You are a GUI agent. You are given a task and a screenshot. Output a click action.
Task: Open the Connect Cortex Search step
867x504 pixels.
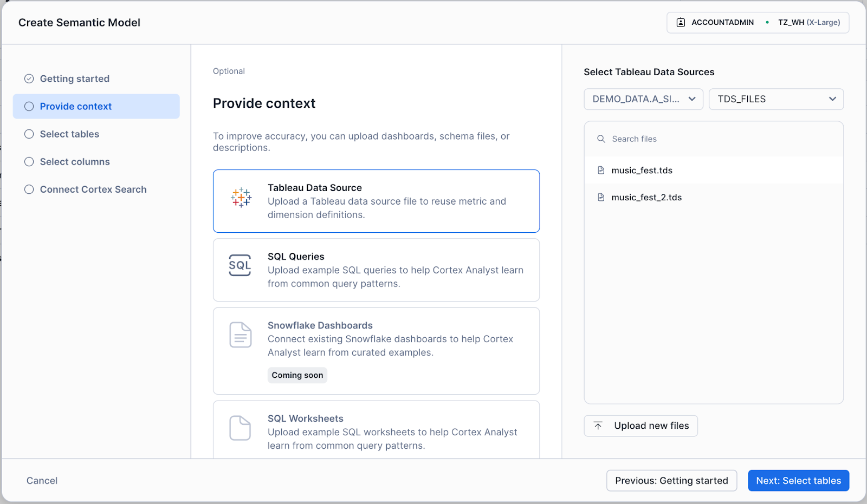click(x=96, y=189)
